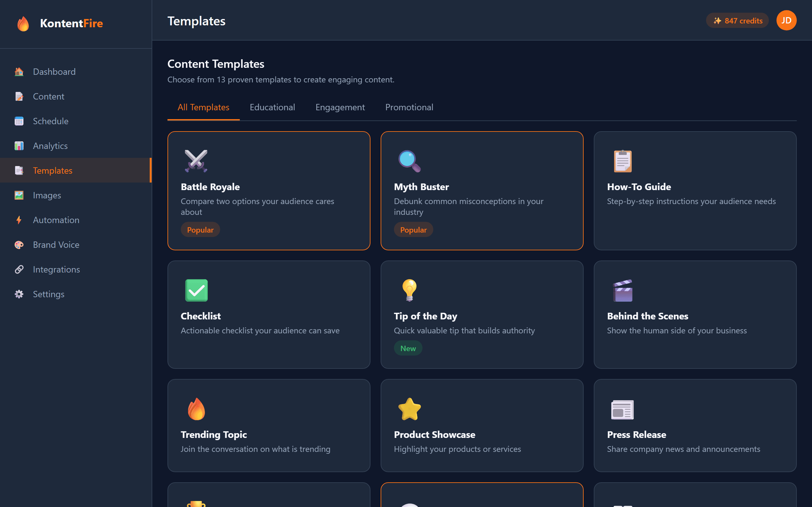Viewport: 812px width, 507px height.
Task: Switch to the Educational tab
Action: (x=272, y=107)
